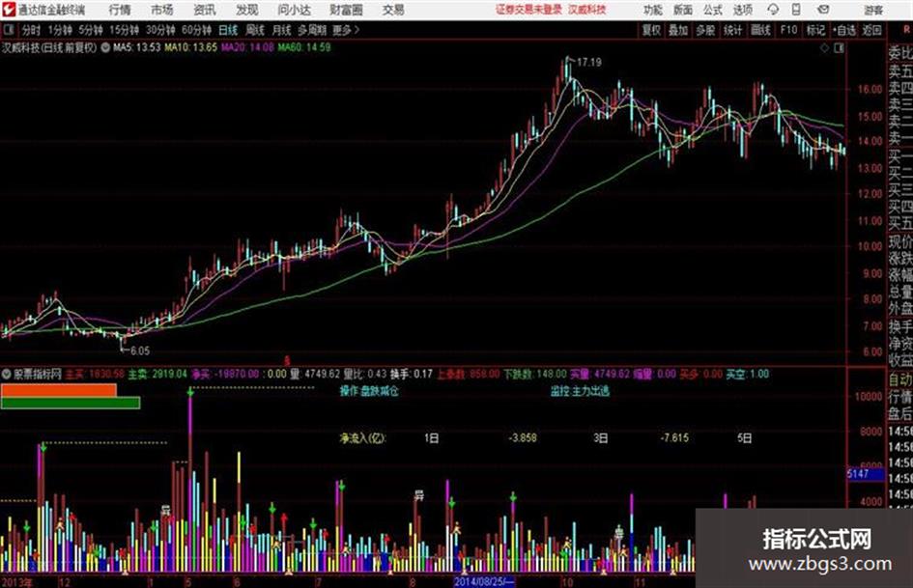
Task: Open the 功能 menu
Action: pyautogui.click(x=653, y=10)
